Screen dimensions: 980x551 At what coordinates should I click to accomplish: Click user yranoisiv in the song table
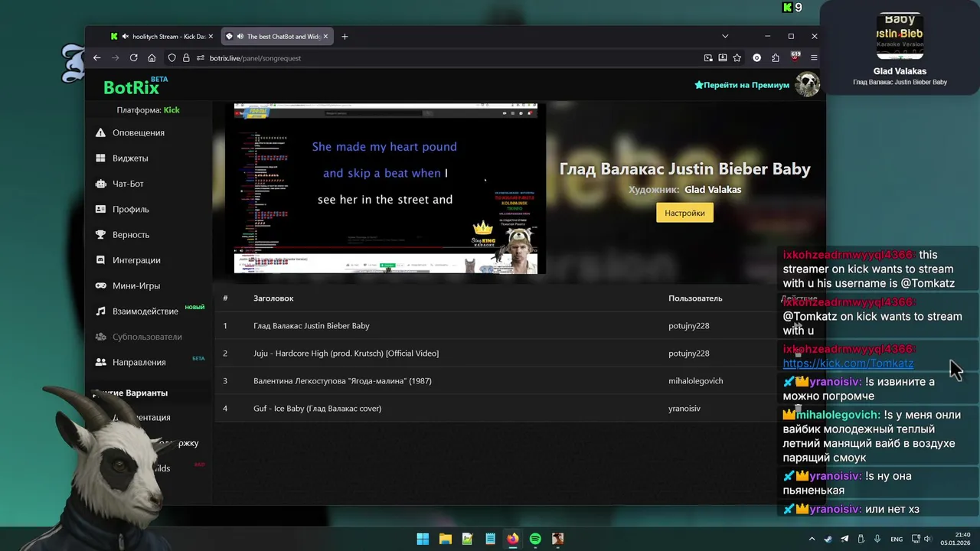pyautogui.click(x=685, y=409)
